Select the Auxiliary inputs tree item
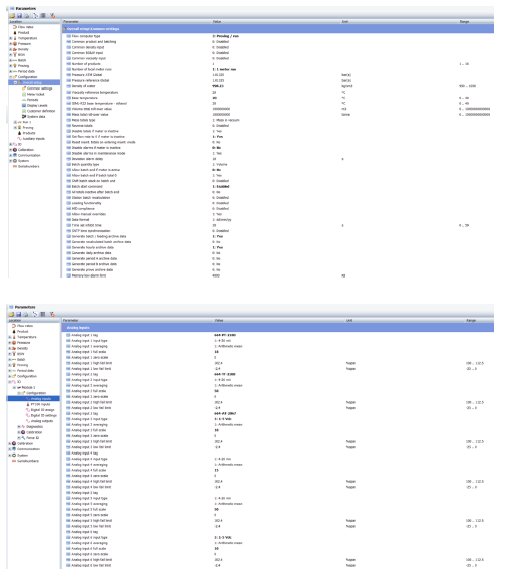 (x=33, y=139)
